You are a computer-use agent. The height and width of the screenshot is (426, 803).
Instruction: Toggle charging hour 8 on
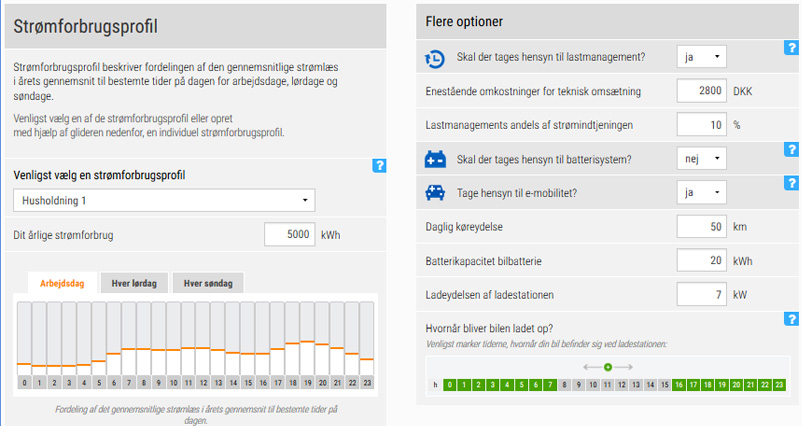564,385
